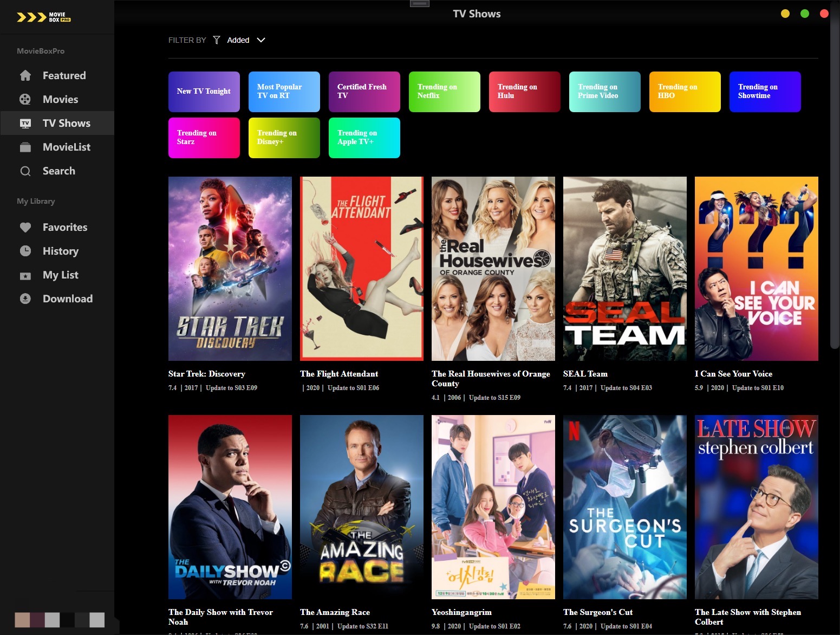This screenshot has width=840, height=635.
Task: Open the New TV Tonight category
Action: (204, 92)
